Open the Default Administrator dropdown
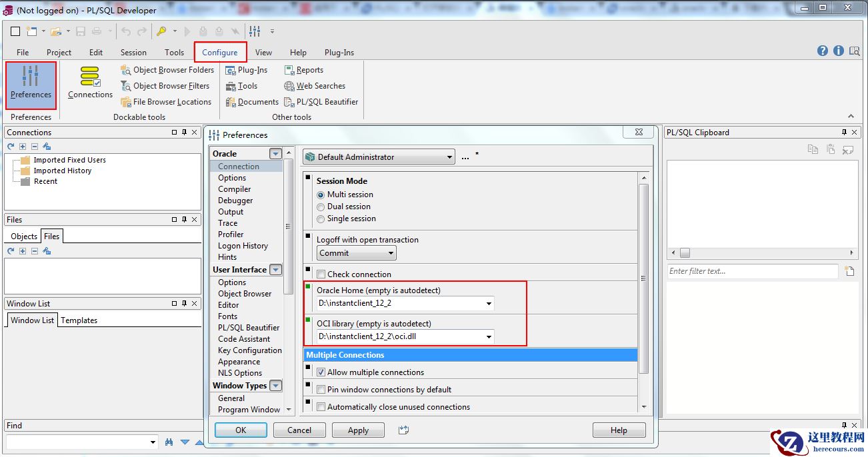Image resolution: width=868 pixels, height=457 pixels. point(379,157)
